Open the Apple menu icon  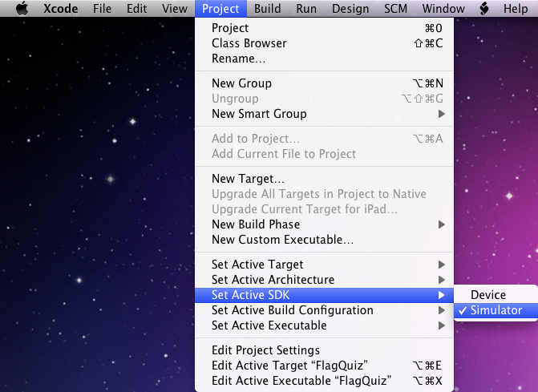pyautogui.click(x=22, y=8)
